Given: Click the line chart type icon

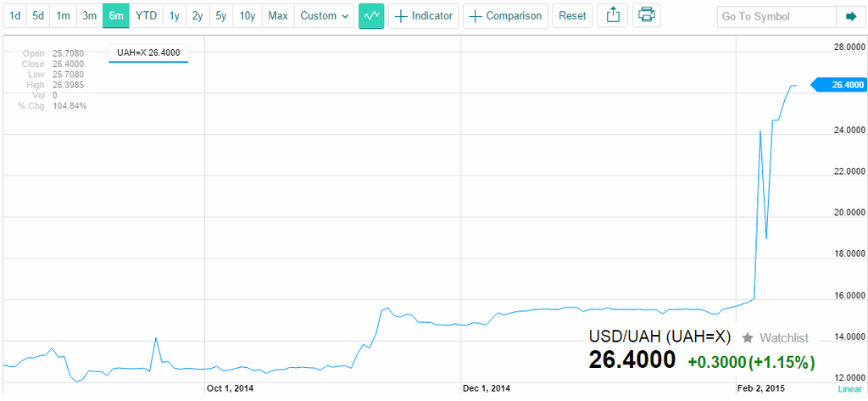Looking at the screenshot, I should tap(371, 16).
